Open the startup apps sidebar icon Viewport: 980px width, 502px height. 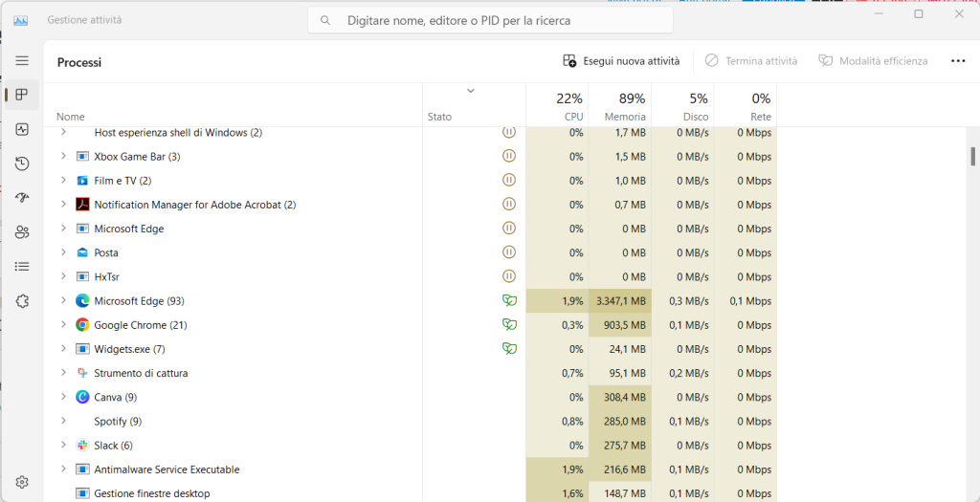(22, 198)
